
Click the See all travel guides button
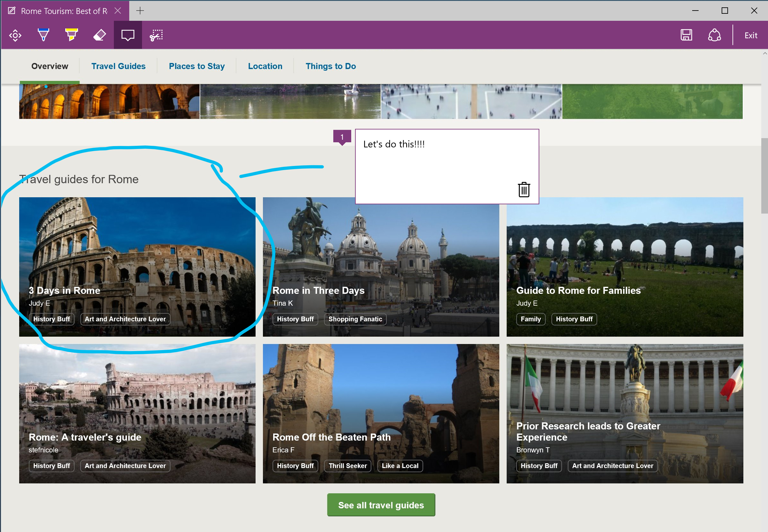[381, 505]
